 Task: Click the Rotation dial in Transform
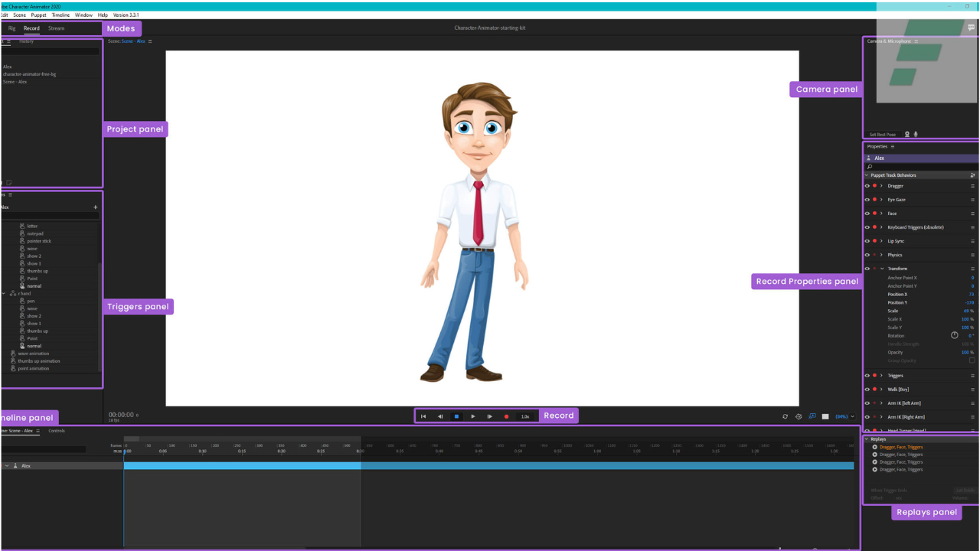[x=955, y=335]
